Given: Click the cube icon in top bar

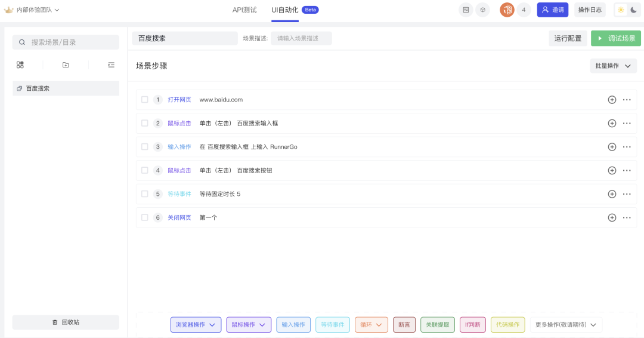Looking at the screenshot, I should 482,10.
